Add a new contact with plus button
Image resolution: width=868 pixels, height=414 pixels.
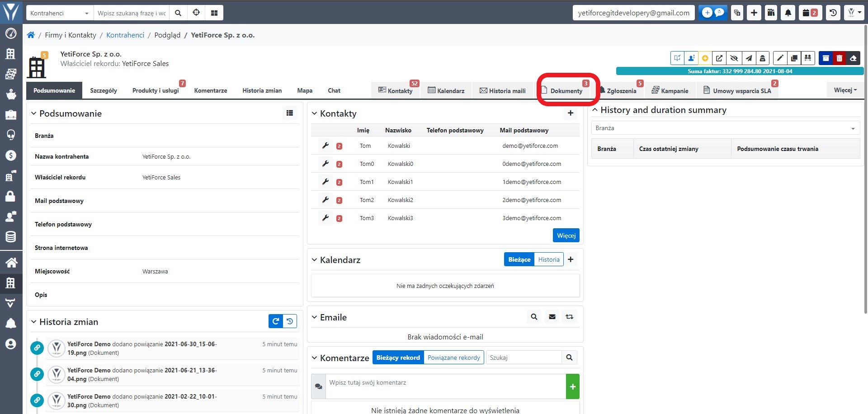[571, 113]
